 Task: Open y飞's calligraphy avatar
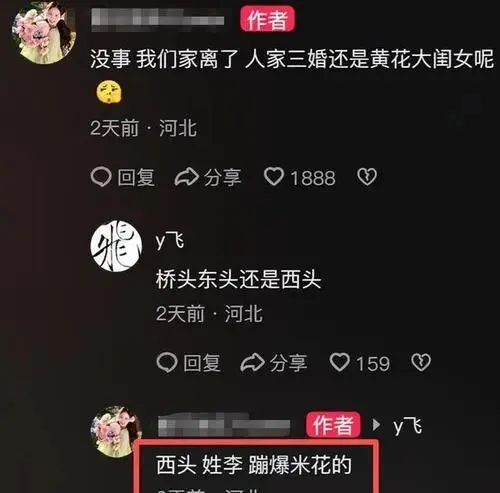pyautogui.click(x=116, y=246)
